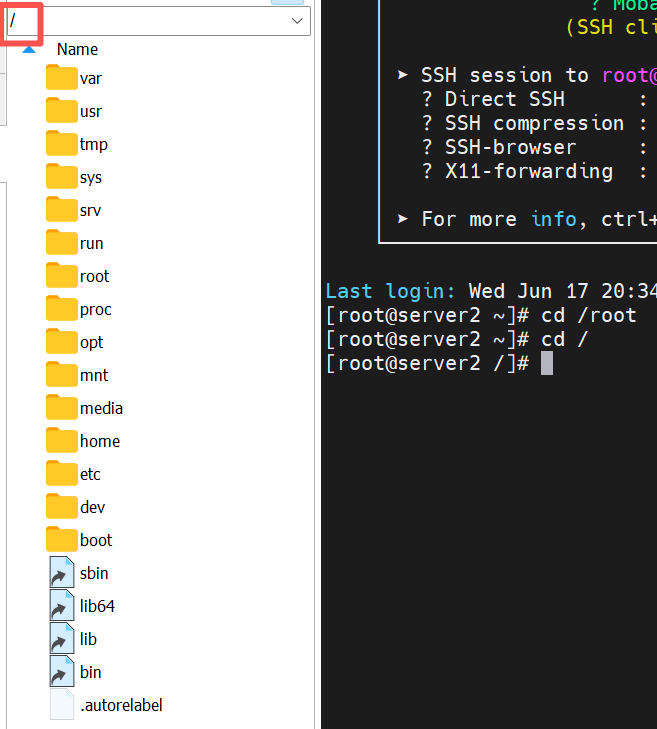This screenshot has width=657, height=729.
Task: Select the boot folder icon
Action: pos(62,540)
